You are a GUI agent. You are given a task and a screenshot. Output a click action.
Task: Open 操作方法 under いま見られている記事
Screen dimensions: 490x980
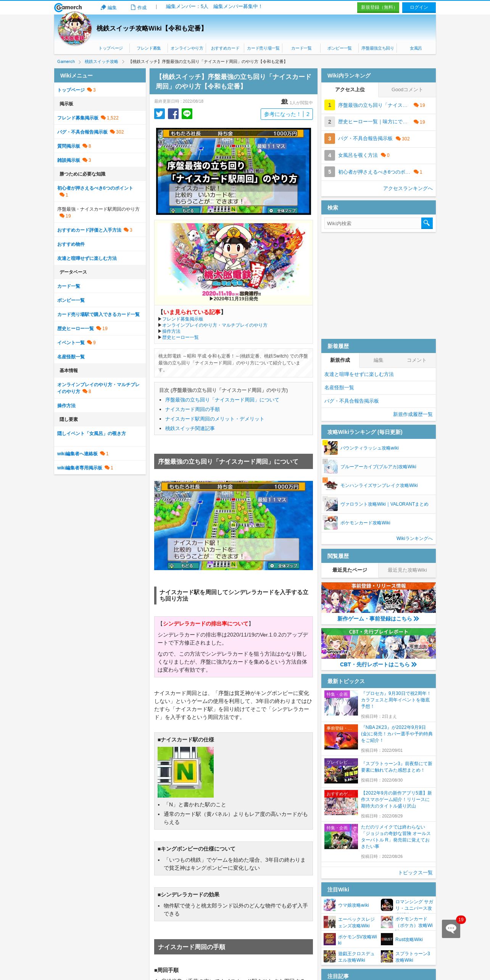(x=171, y=331)
